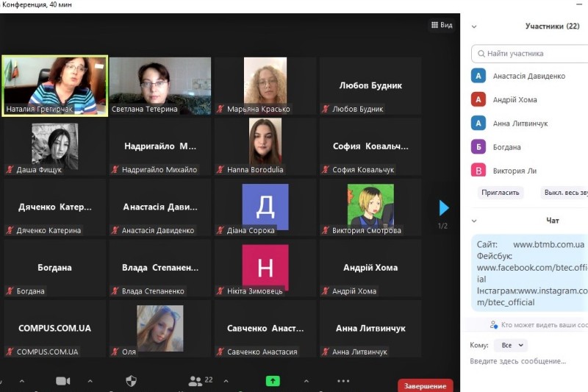Click Анастасія Давиденко video tile

160,207
